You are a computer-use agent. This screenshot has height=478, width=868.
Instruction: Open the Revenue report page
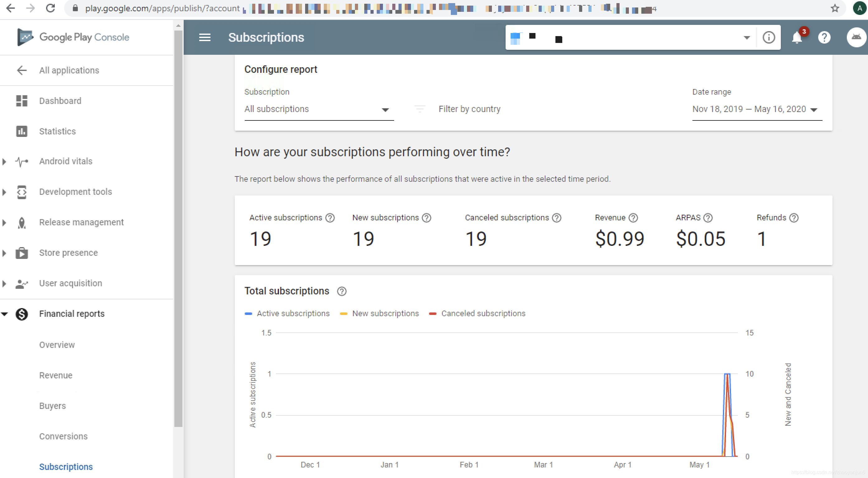[x=56, y=375]
